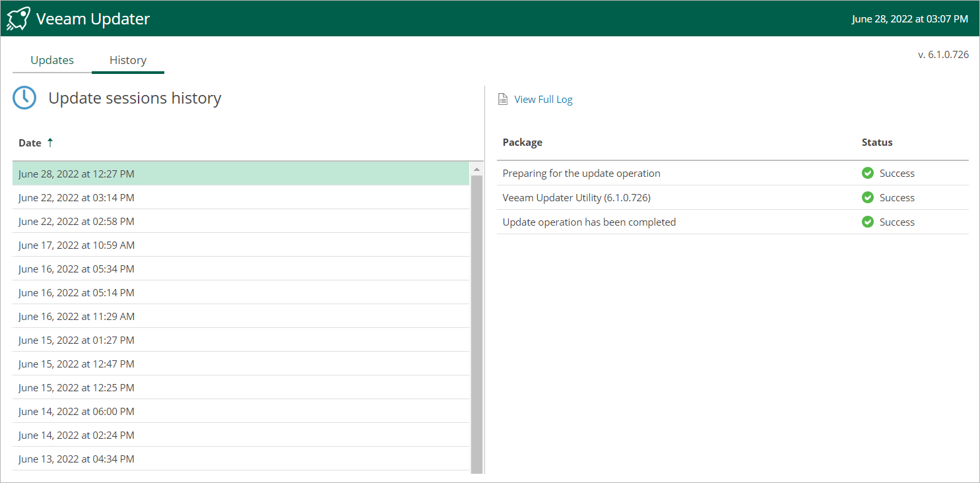This screenshot has width=980, height=483.
Task: Switch to the Updates tab
Action: [52, 60]
